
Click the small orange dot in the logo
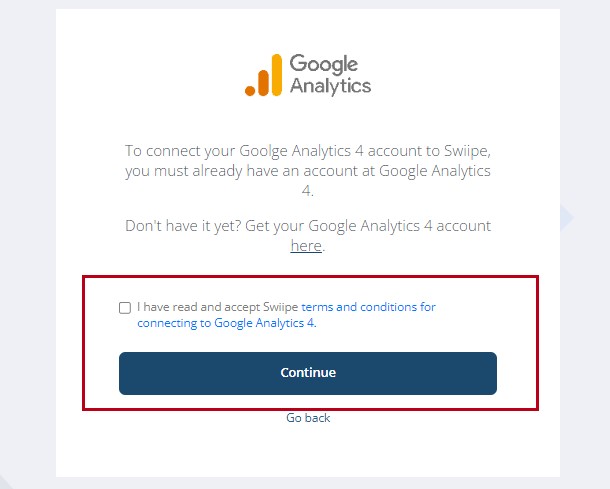click(250, 91)
